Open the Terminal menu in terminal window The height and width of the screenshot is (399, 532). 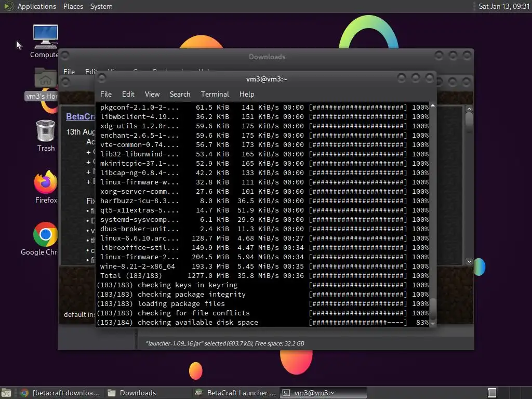(x=215, y=95)
